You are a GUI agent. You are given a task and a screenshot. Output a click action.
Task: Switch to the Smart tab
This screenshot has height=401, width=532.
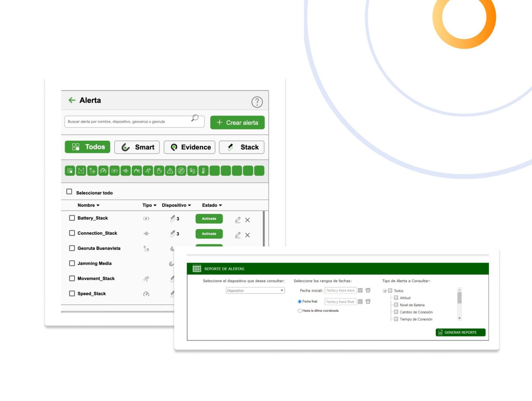(x=137, y=147)
